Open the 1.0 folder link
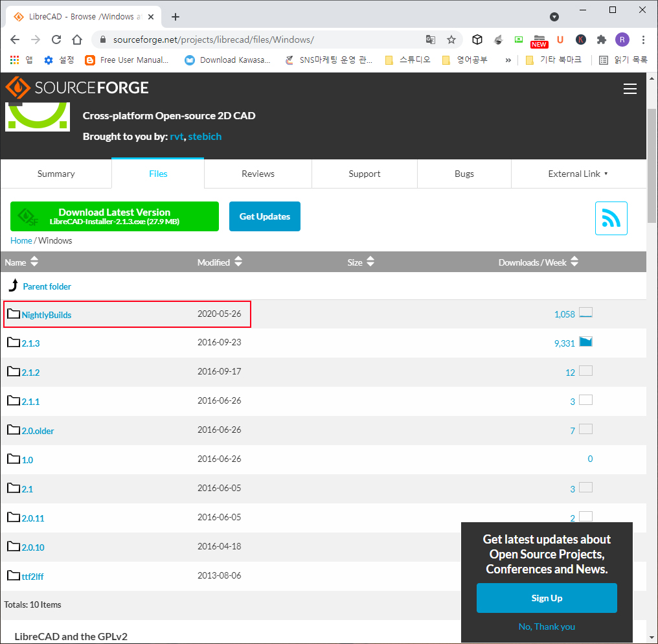The image size is (658, 644). click(x=27, y=460)
